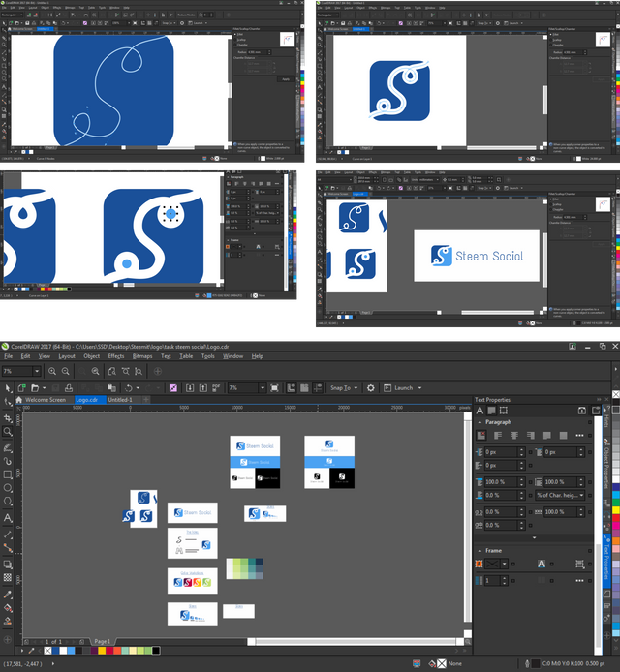Show Character section in Text Properties

point(480,411)
